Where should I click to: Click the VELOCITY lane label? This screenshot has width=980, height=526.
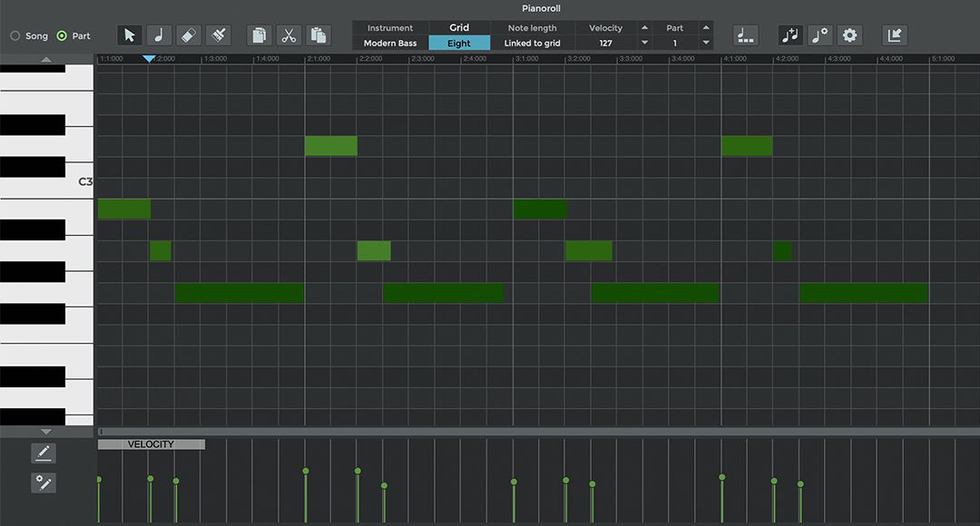[x=152, y=444]
